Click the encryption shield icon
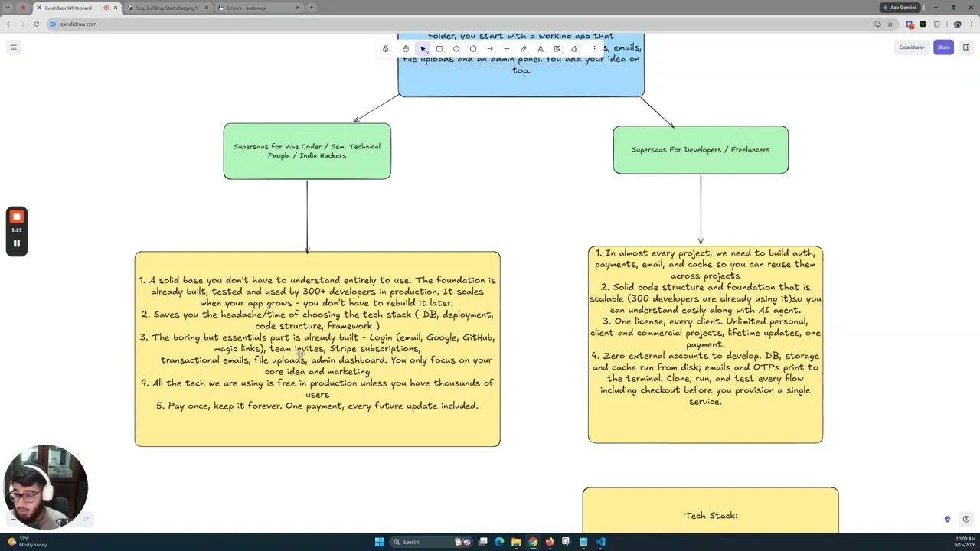 click(947, 519)
